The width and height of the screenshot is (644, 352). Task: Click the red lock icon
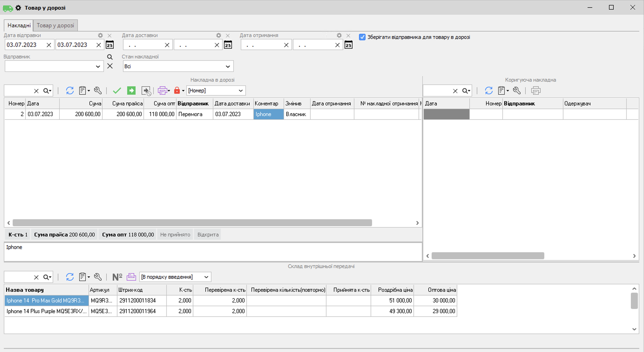click(x=177, y=91)
